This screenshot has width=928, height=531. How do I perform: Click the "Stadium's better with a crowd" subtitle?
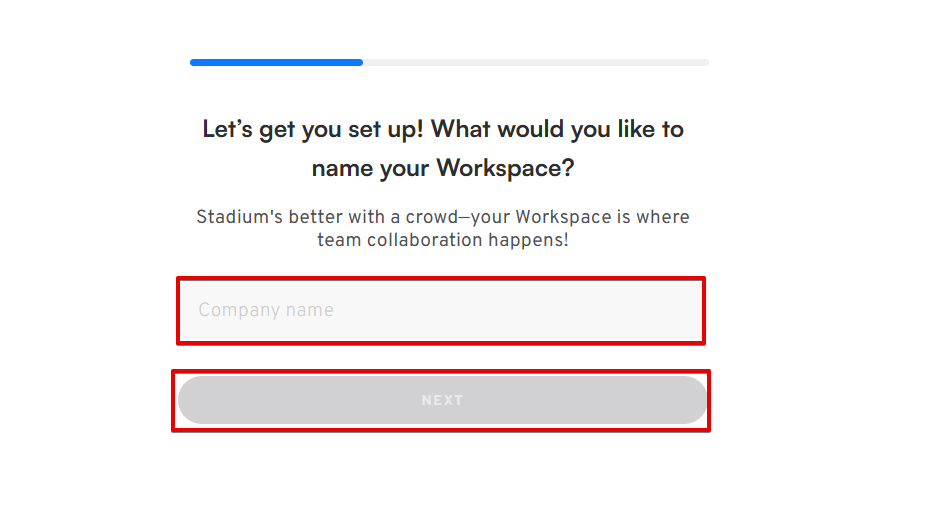[x=442, y=217]
